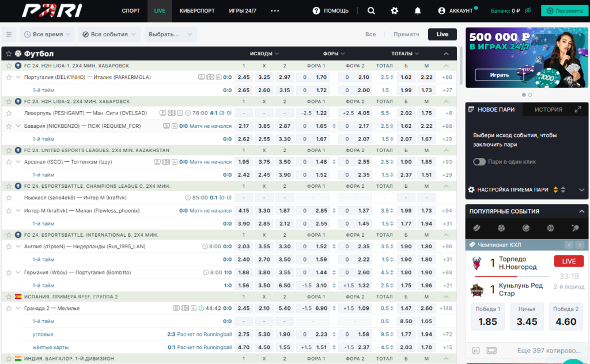The height and width of the screenshot is (364, 590).
Task: Open угловые sub-market row
Action: pyautogui.click(x=43, y=334)
